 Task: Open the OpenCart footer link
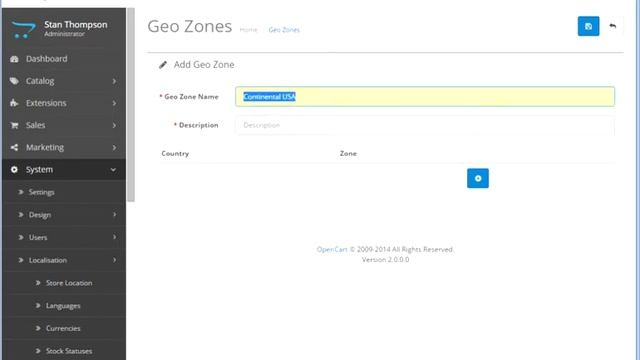(332, 249)
